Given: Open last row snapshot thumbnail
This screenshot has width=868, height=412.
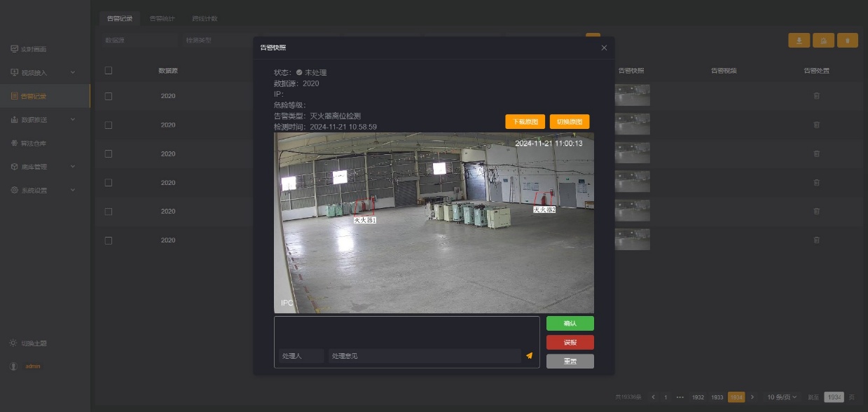Looking at the screenshot, I should (633, 240).
